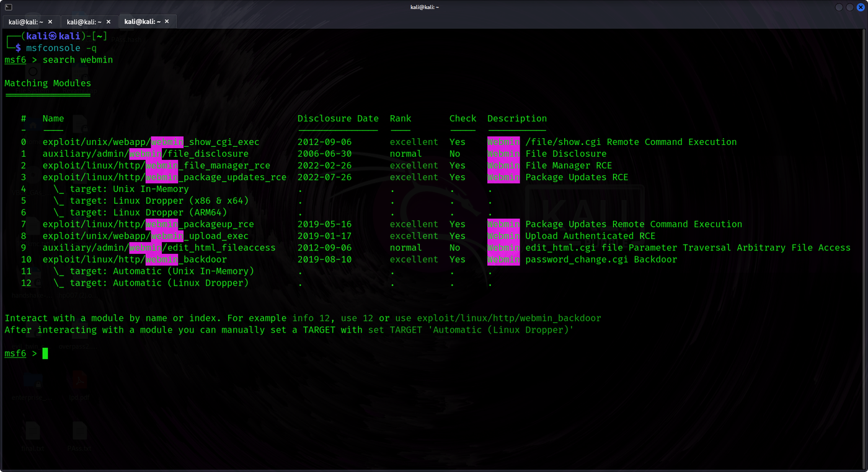Click the Linux Dropper (ARM64) target row

coord(141,212)
